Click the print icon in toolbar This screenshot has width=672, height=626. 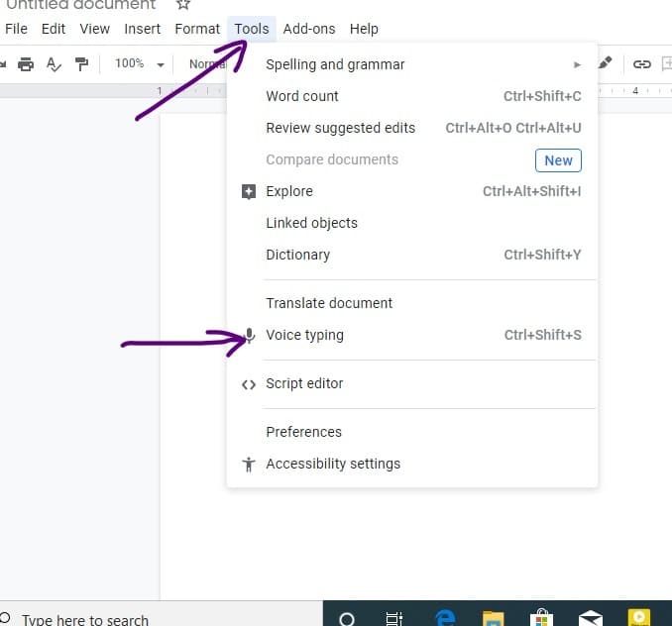26,64
